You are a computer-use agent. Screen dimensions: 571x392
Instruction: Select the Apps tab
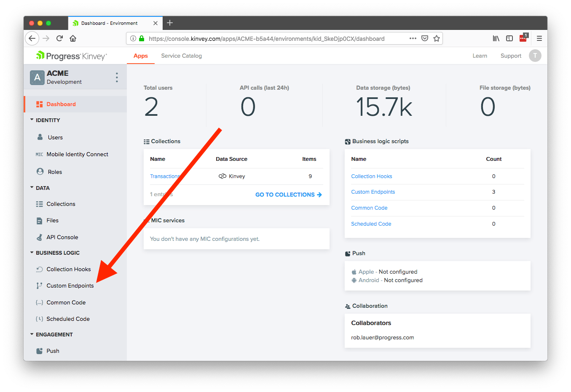point(140,56)
